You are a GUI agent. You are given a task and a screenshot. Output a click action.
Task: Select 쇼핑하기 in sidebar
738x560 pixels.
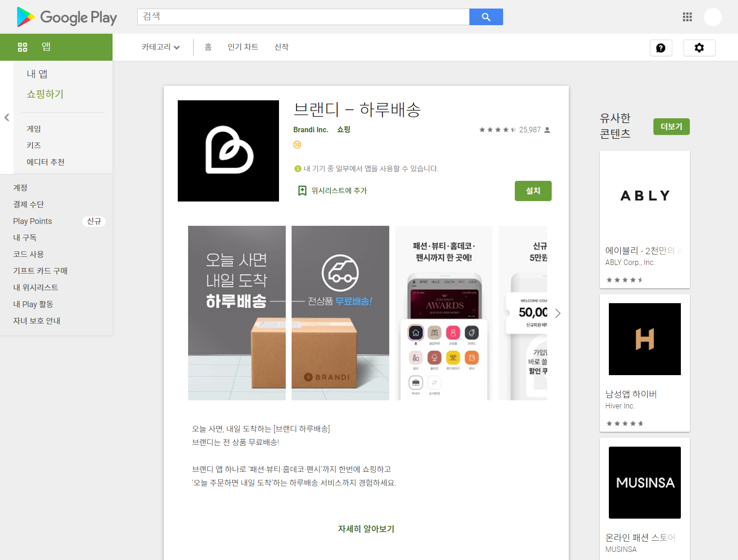click(x=45, y=94)
